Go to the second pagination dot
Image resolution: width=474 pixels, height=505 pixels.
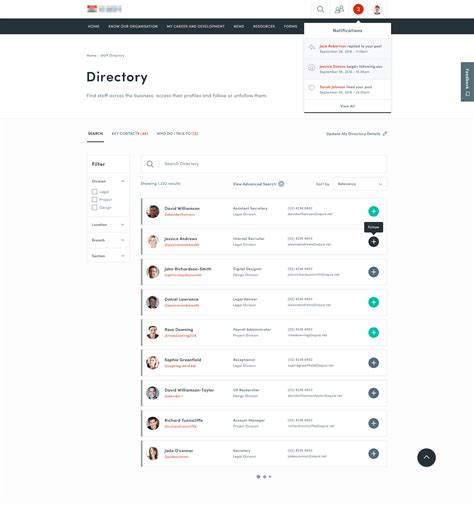click(265, 477)
